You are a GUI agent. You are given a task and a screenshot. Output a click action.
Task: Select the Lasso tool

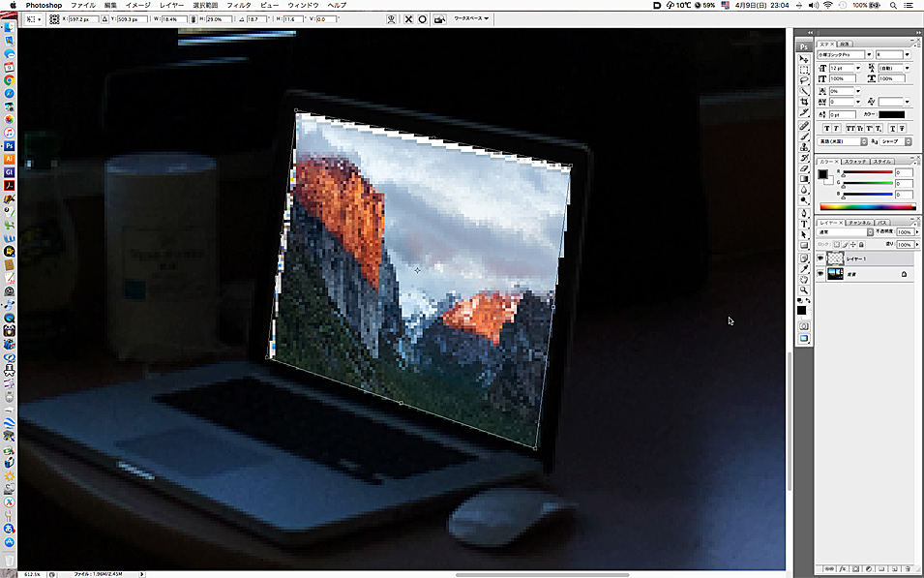tap(804, 80)
